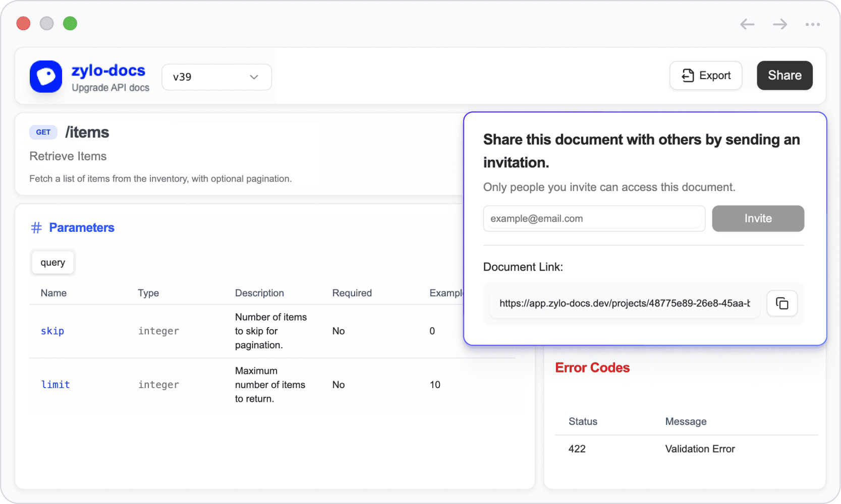This screenshot has height=504, width=841.
Task: Click the Export button
Action: tap(705, 76)
